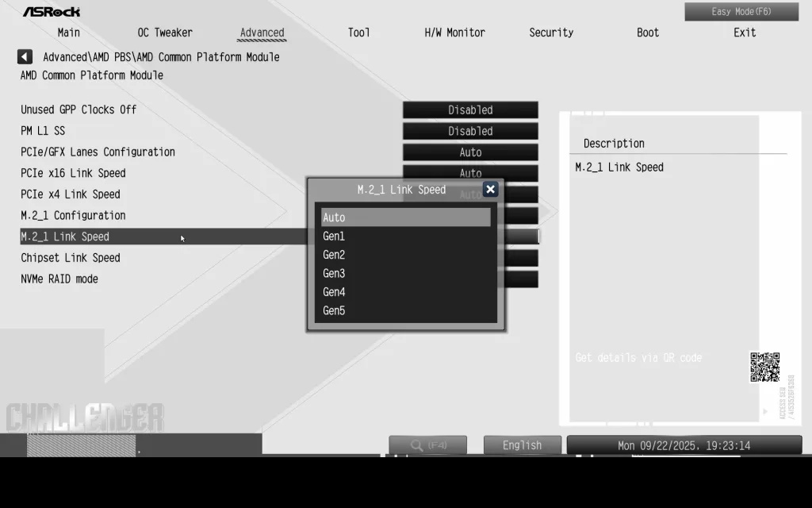Close the M.2_1 Link Speed popup

coord(490,189)
